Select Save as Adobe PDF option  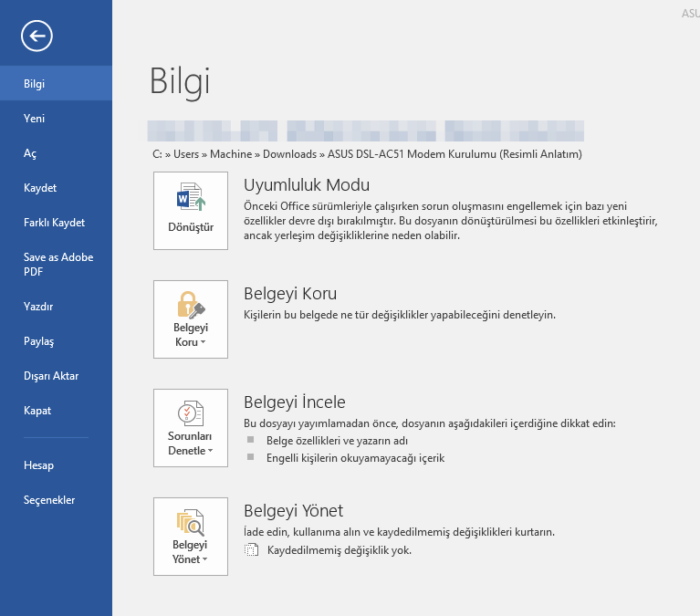56,265
